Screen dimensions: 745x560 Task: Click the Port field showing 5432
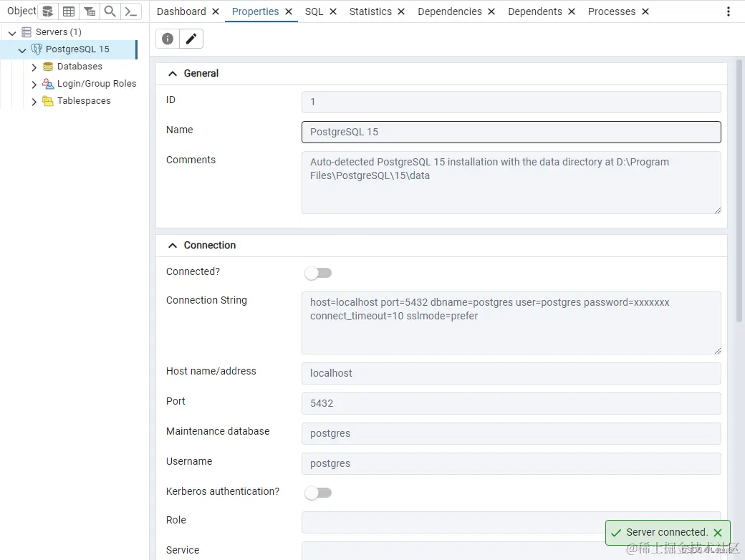pos(511,403)
